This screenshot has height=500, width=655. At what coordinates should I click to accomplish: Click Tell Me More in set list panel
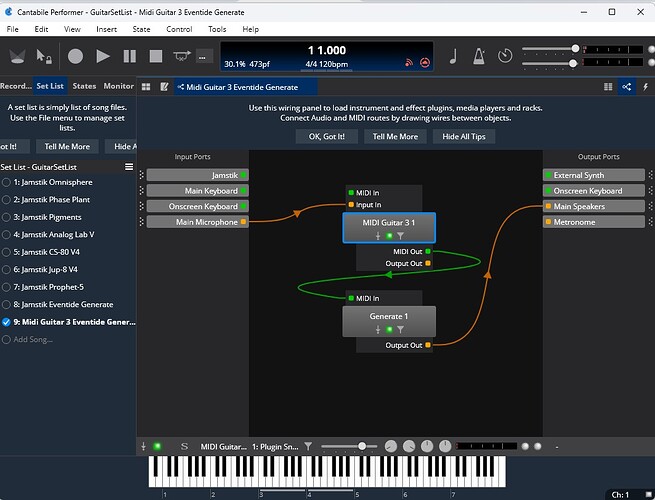[x=67, y=147]
